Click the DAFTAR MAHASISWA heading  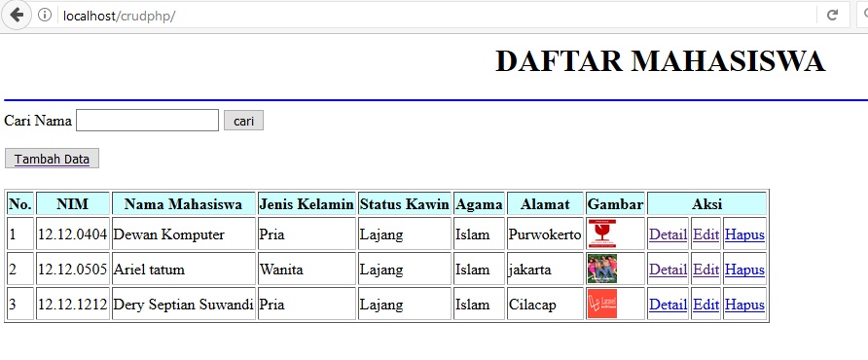click(661, 61)
